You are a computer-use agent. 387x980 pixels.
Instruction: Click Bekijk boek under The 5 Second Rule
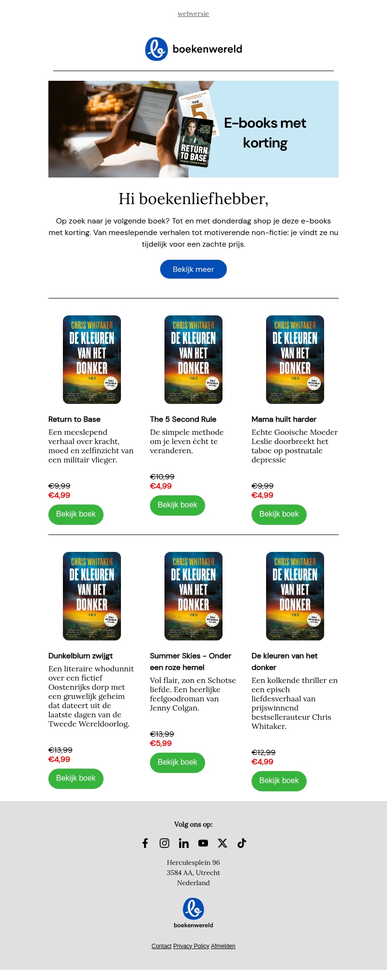click(x=178, y=505)
